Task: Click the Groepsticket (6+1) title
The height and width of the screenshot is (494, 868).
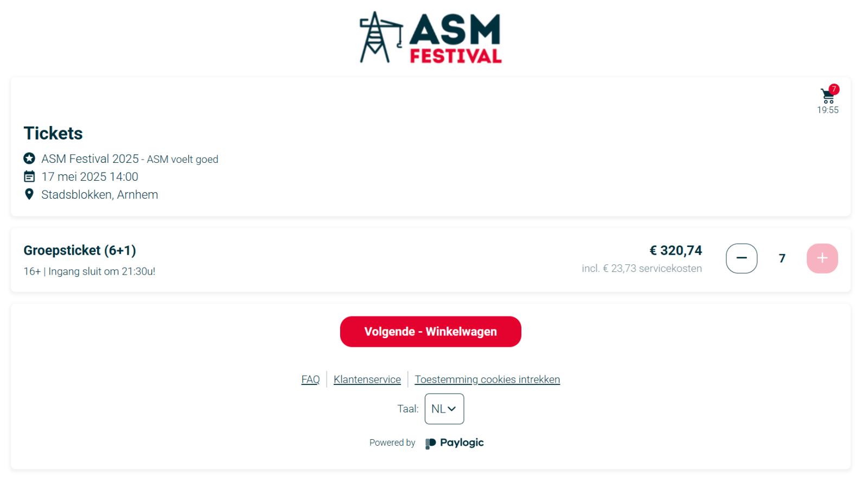Action: click(x=80, y=250)
